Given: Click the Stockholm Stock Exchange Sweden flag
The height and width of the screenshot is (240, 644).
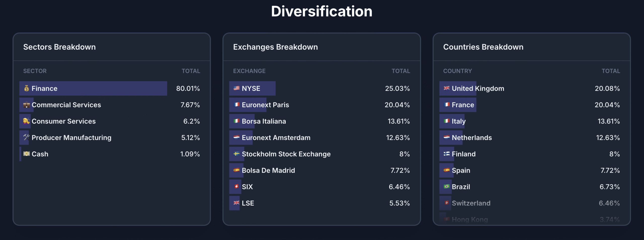Looking at the screenshot, I should point(236,154).
